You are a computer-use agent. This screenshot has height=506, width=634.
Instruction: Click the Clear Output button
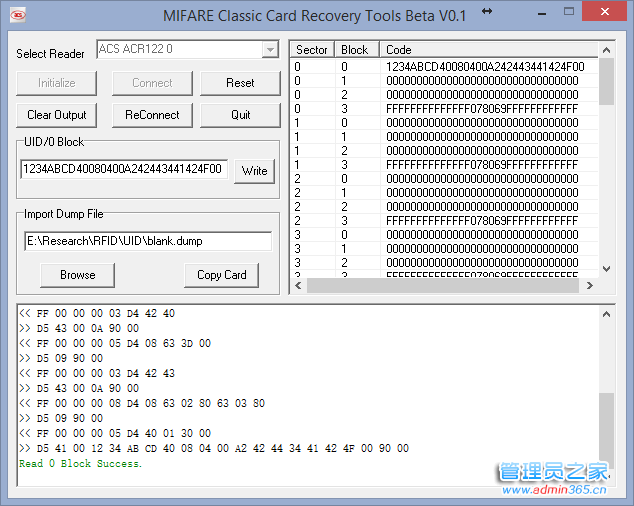coord(57,115)
